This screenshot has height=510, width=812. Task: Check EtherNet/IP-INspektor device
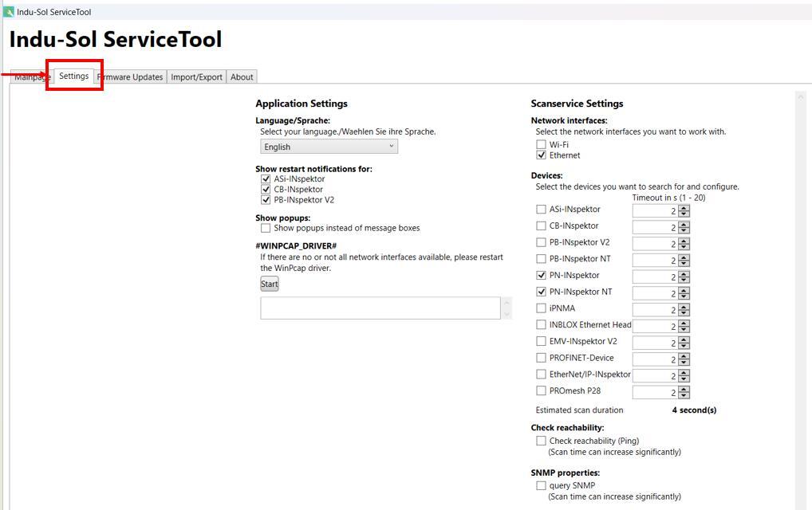[541, 374]
